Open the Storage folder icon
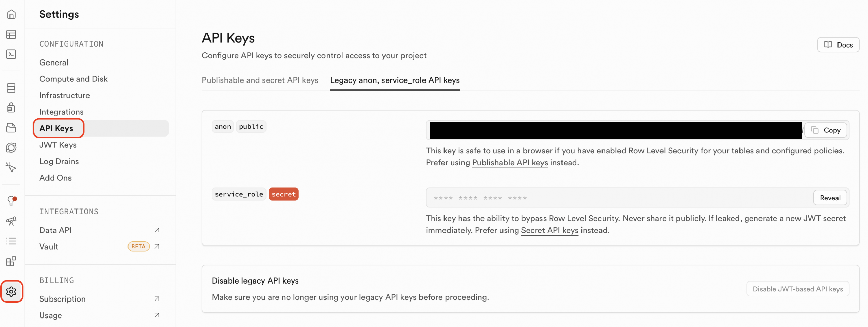Screen dimensions: 868x327 tap(11, 128)
